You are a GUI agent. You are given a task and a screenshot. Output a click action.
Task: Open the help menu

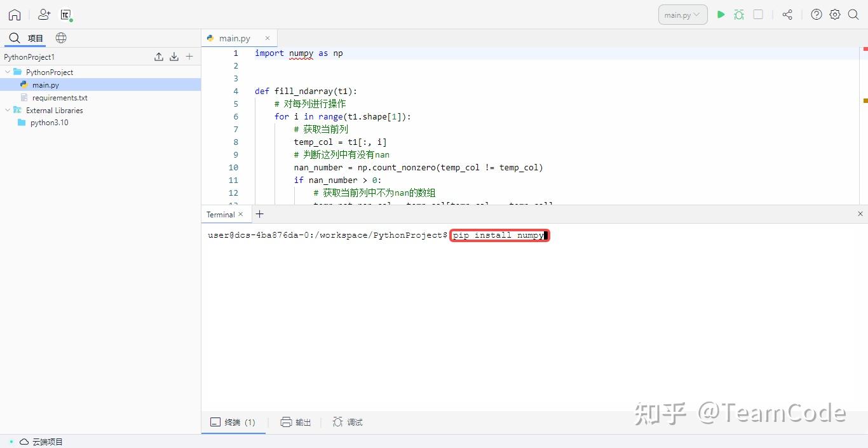point(816,14)
